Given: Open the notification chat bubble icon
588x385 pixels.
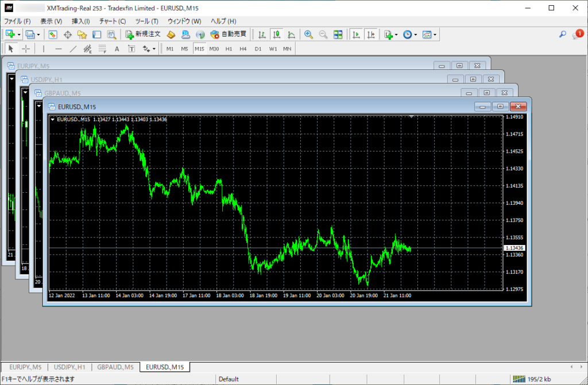Looking at the screenshot, I should pos(578,34).
